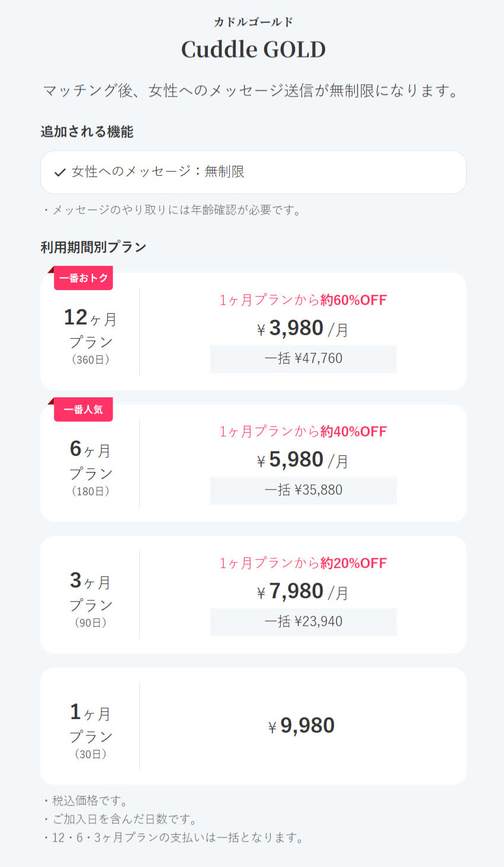The height and width of the screenshot is (867, 504).
Task: Click the Cuddle GOLD title
Action: [253, 49]
